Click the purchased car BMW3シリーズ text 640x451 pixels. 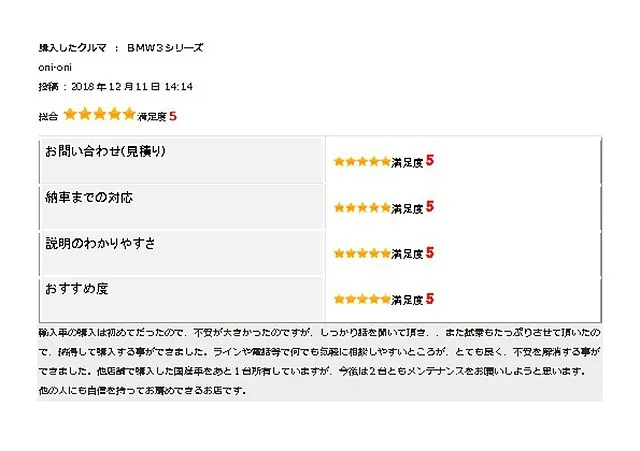(165, 48)
